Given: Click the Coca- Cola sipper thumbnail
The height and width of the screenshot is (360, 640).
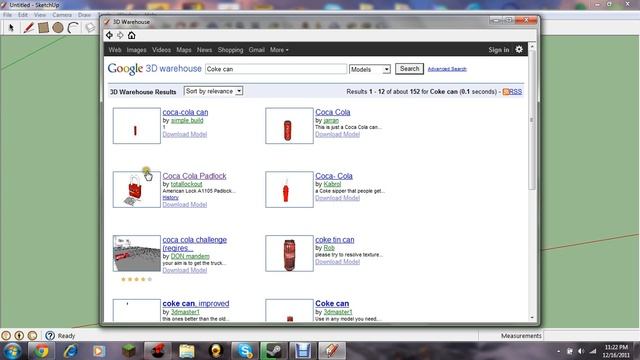Looking at the screenshot, I should tap(289, 189).
